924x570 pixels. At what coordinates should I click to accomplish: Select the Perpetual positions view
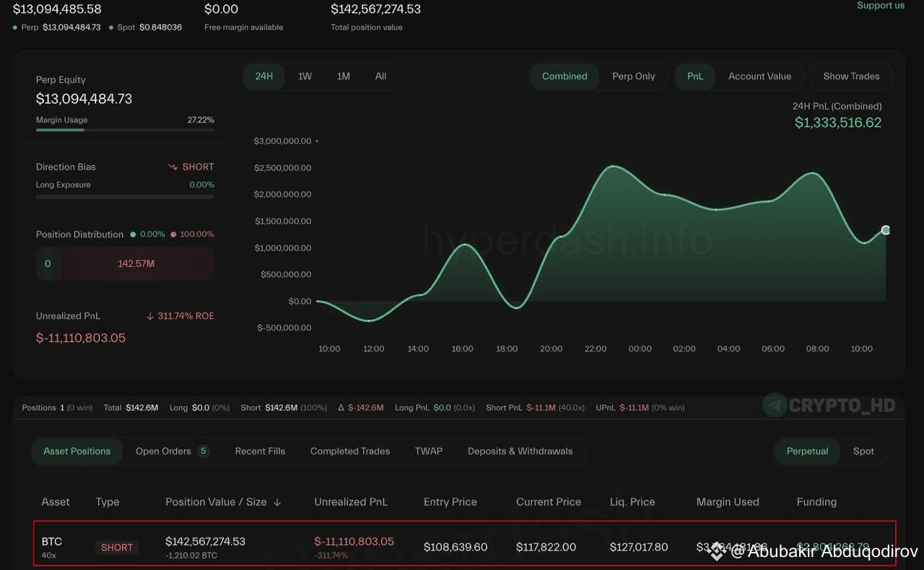pyautogui.click(x=807, y=452)
